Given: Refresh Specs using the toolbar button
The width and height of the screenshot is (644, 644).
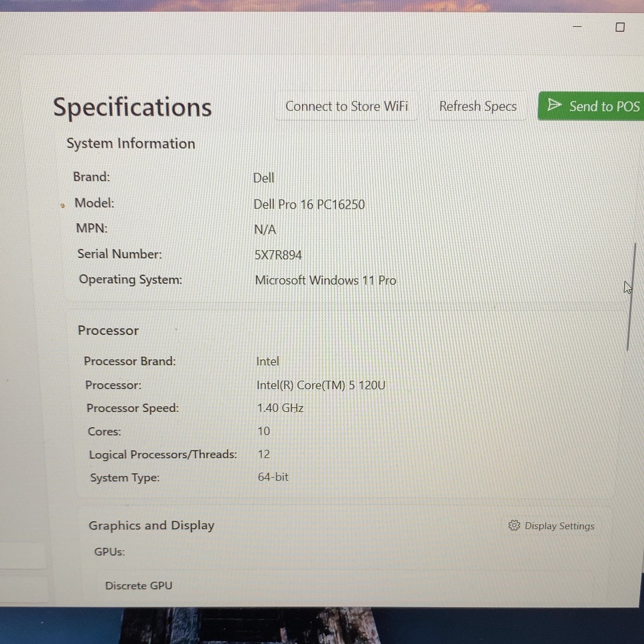Looking at the screenshot, I should tap(478, 107).
